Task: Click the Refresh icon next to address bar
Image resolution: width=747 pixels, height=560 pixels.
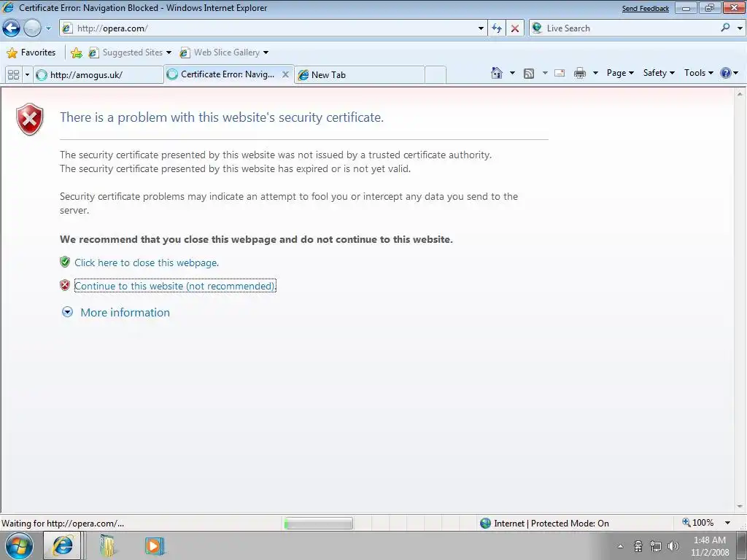Action: click(x=497, y=28)
